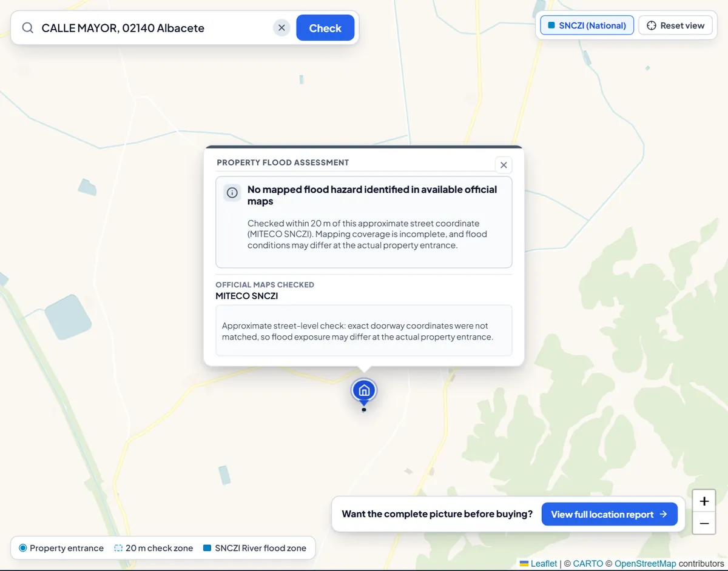Click the info icon in assessment card
This screenshot has width=728, height=571.
(232, 193)
